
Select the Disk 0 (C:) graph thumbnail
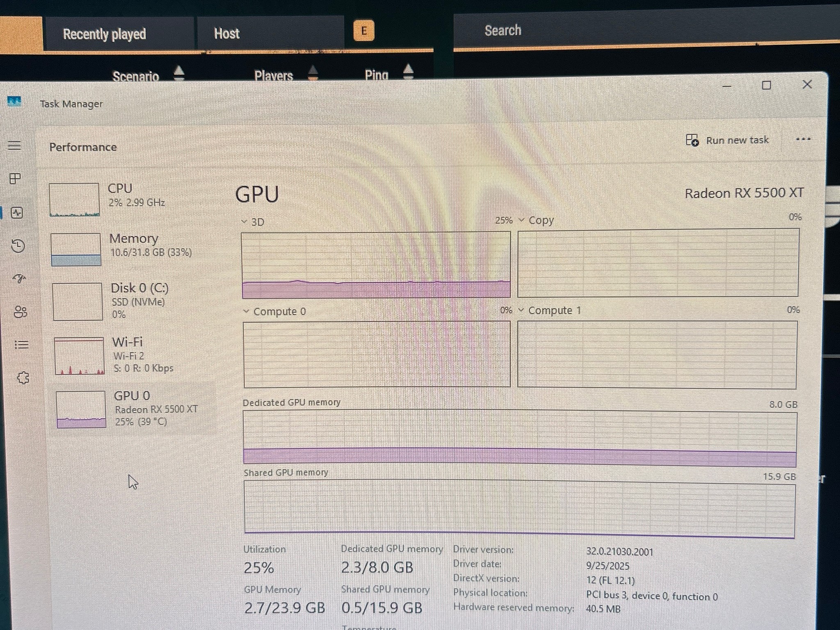click(78, 301)
